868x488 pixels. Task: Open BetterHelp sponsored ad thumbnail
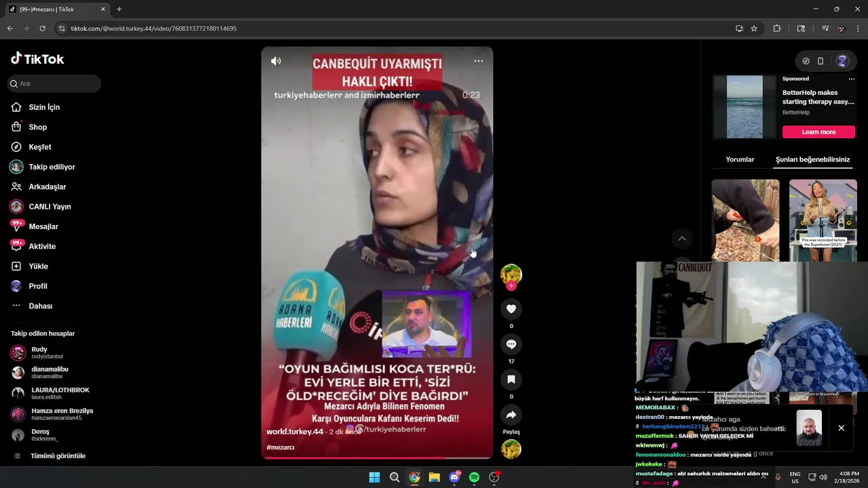[745, 106]
